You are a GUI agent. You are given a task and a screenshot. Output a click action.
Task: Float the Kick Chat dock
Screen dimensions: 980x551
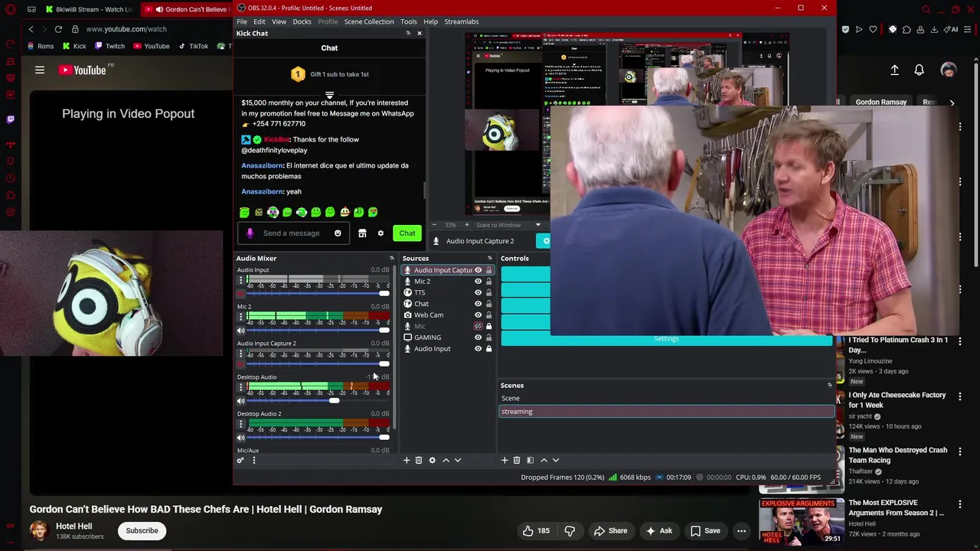408,34
